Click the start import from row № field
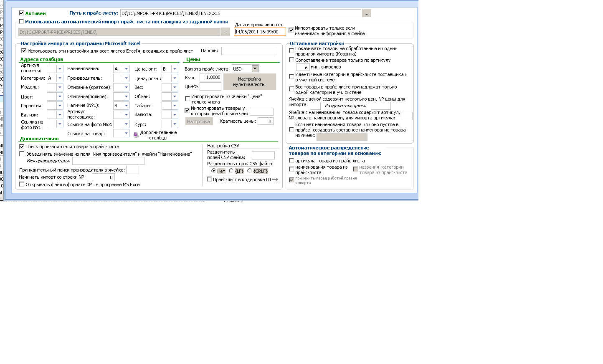Viewport: 603px width, 364px height. [x=103, y=177]
